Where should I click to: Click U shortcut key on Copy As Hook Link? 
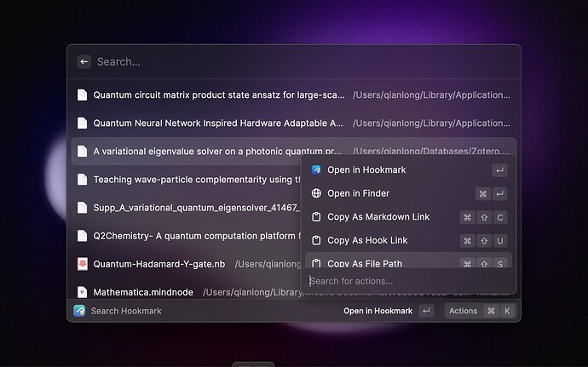(500, 241)
